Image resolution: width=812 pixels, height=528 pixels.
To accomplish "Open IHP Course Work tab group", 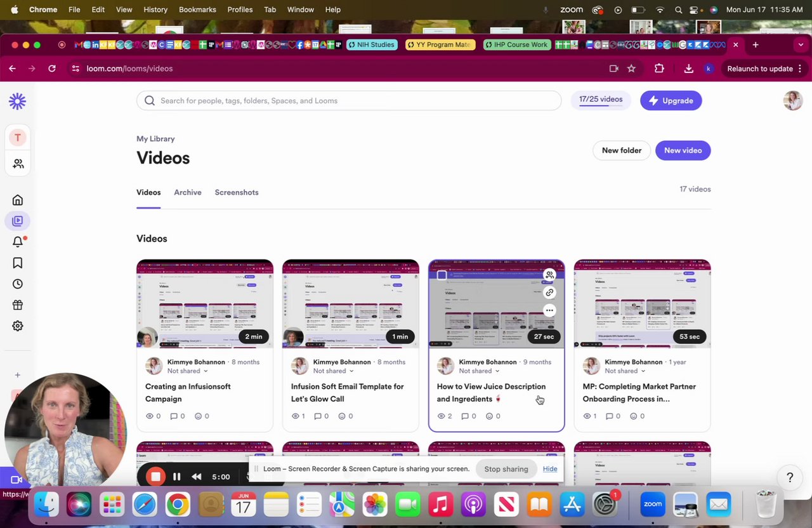I will click(516, 45).
